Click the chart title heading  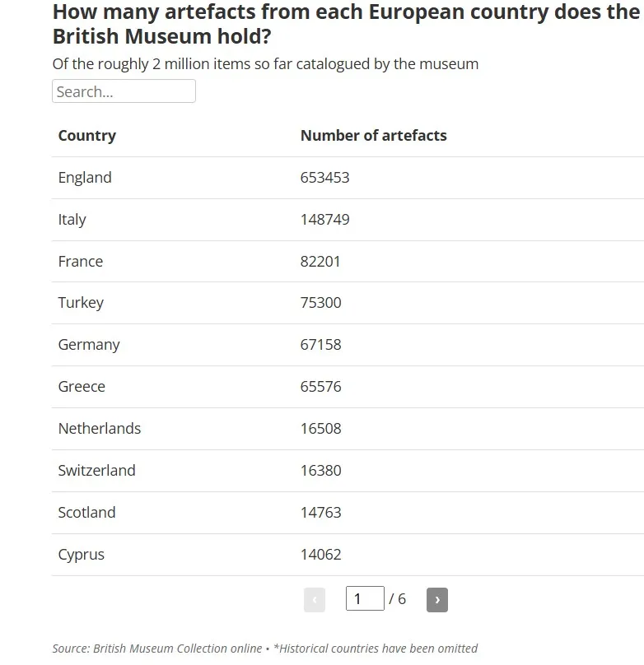(x=346, y=24)
